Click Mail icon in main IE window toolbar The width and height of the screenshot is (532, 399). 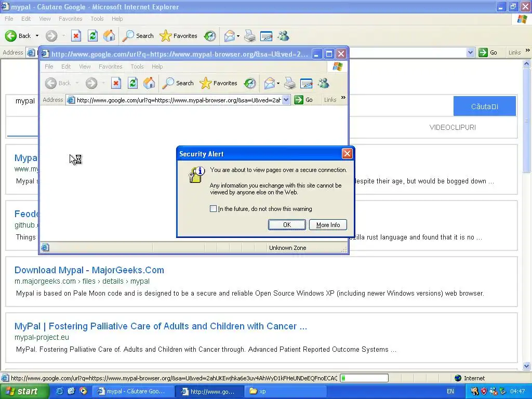[x=230, y=36]
